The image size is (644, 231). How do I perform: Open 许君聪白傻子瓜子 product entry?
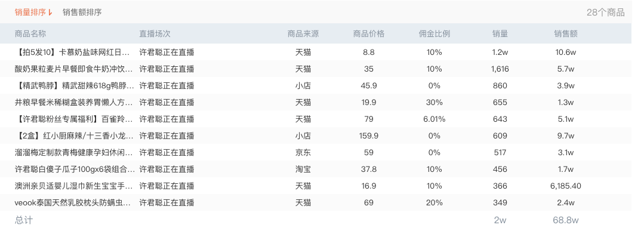coord(75,170)
